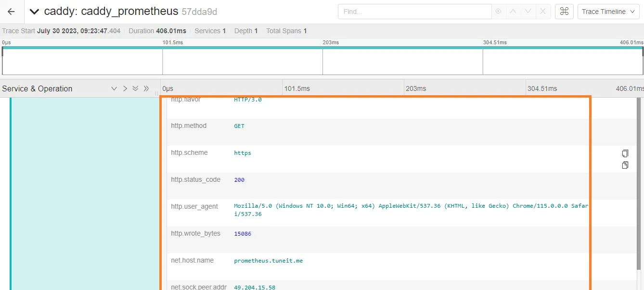Click trace title caddy: caddy_prometheus
The width and height of the screenshot is (644, 290).
(x=111, y=12)
